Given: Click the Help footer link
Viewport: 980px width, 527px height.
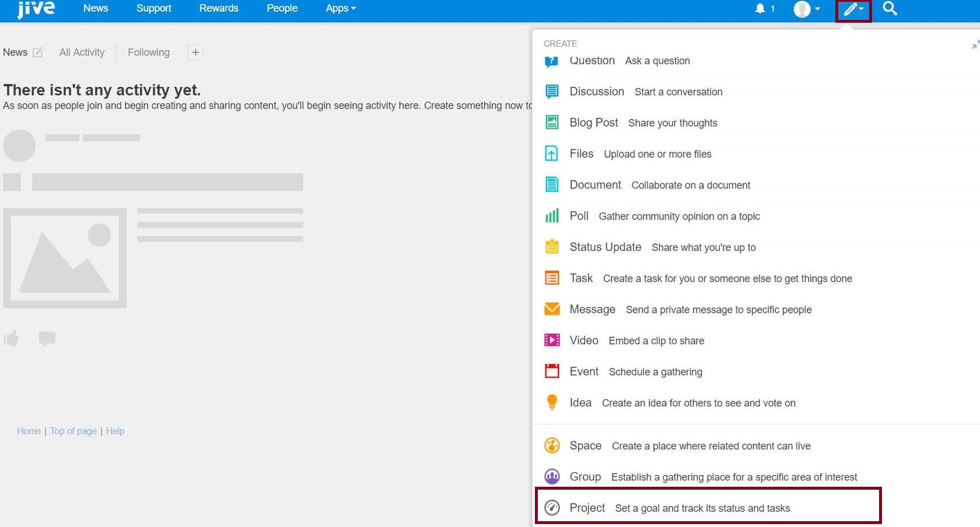Looking at the screenshot, I should [115, 431].
